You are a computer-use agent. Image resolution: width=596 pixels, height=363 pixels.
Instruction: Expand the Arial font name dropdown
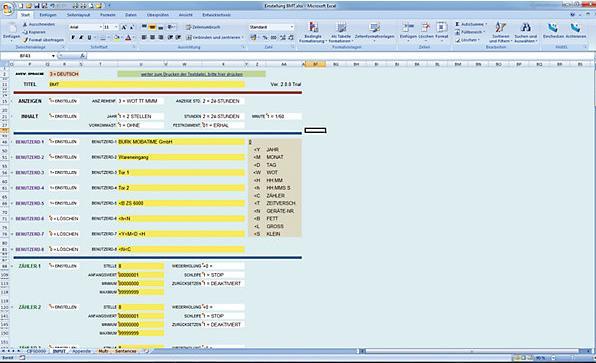[x=101, y=27]
